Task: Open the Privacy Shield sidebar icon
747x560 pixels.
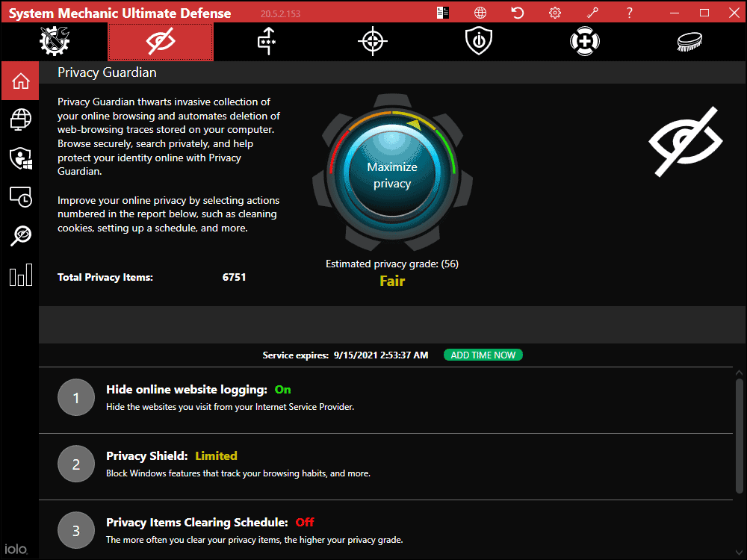Action: pos(20,158)
